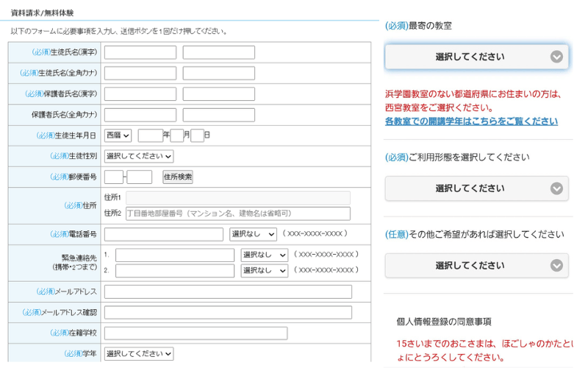Click the second student name kanji field
588x368 pixels.
(219, 52)
